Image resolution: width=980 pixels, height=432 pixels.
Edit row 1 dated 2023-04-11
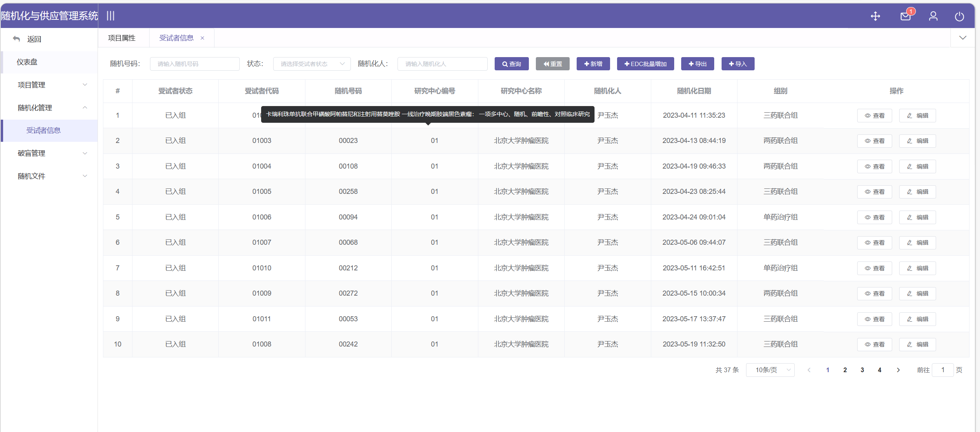917,115
